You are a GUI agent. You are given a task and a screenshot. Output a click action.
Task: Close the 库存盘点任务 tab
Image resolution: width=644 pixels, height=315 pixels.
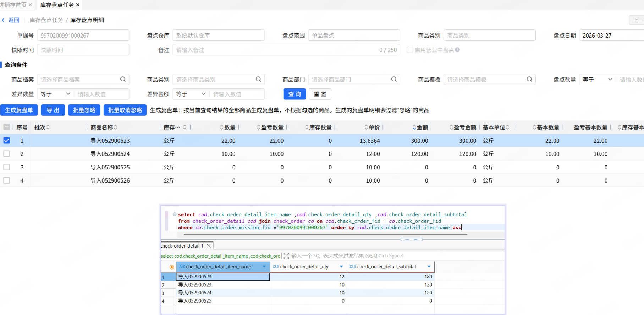point(78,5)
